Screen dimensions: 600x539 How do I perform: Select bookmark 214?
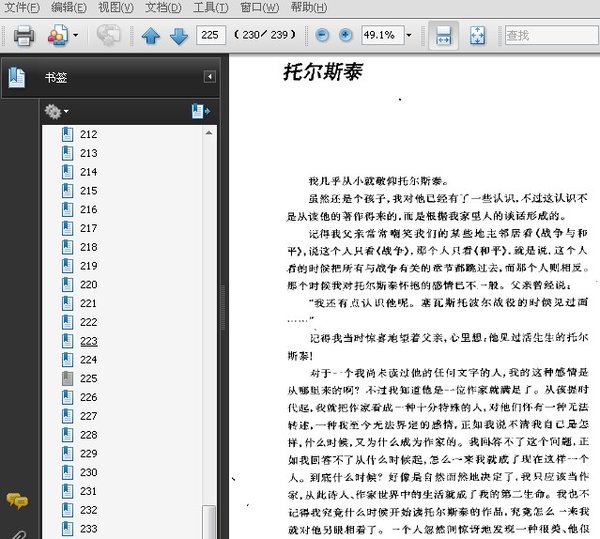click(89, 172)
